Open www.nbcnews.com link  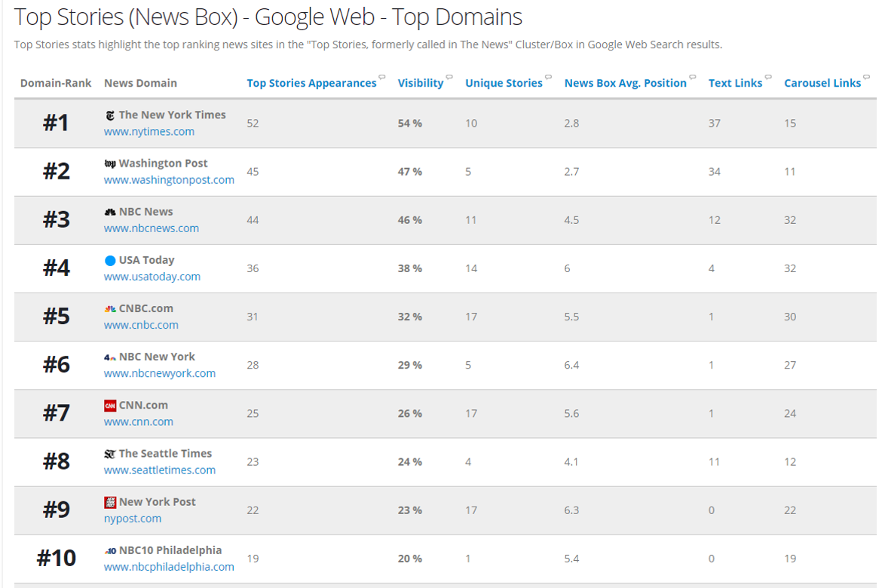click(152, 228)
